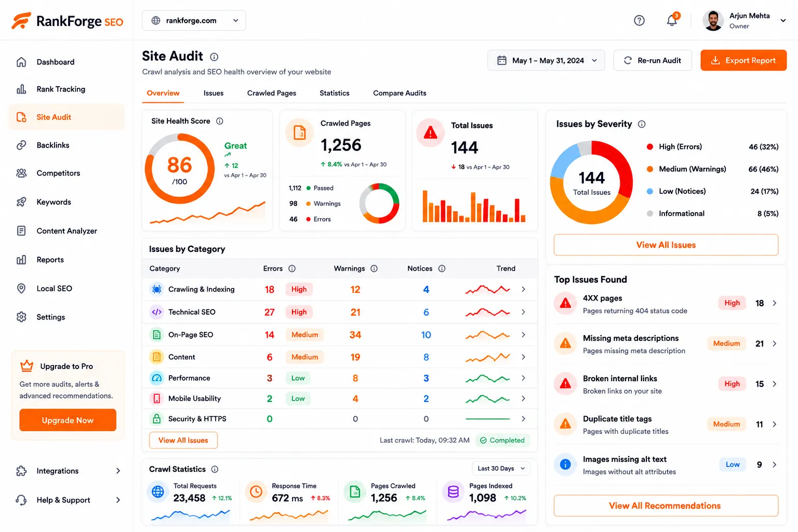Image resolution: width=798 pixels, height=532 pixels.
Task: Click the Total Requests globe icon
Action: pos(158,491)
